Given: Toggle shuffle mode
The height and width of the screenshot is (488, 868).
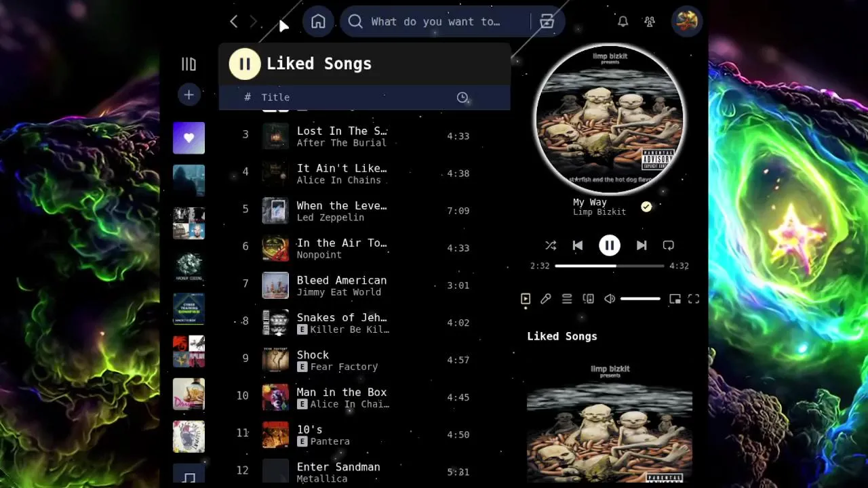Looking at the screenshot, I should [551, 245].
